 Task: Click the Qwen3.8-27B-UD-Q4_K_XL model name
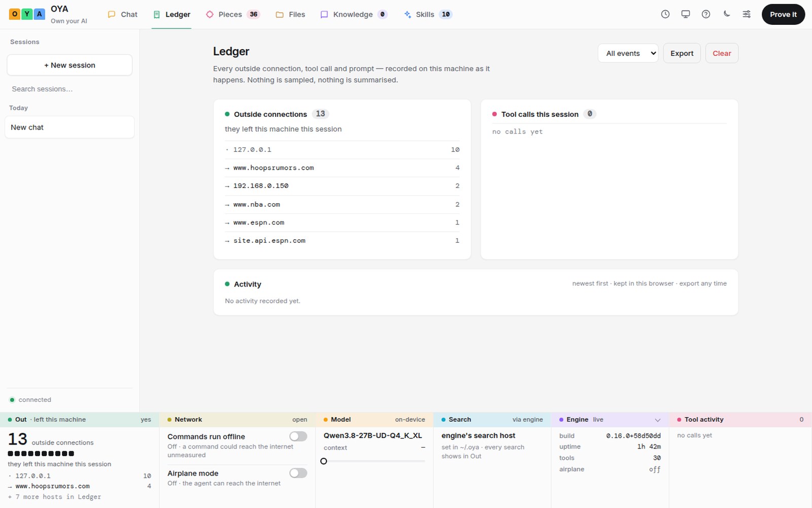click(373, 435)
